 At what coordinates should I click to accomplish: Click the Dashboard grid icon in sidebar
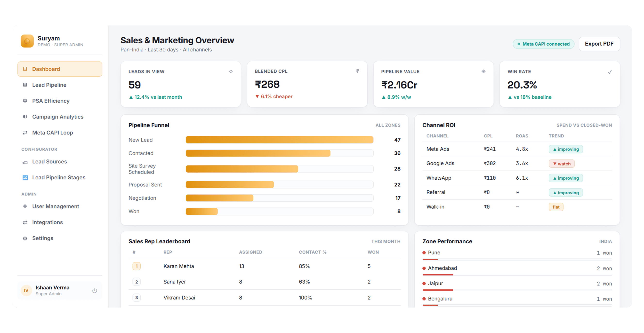click(x=25, y=69)
